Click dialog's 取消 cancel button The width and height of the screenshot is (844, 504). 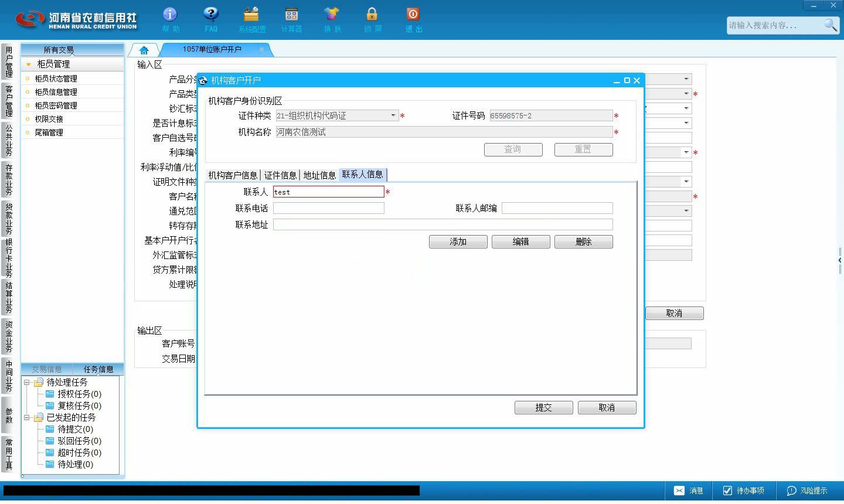[607, 407]
